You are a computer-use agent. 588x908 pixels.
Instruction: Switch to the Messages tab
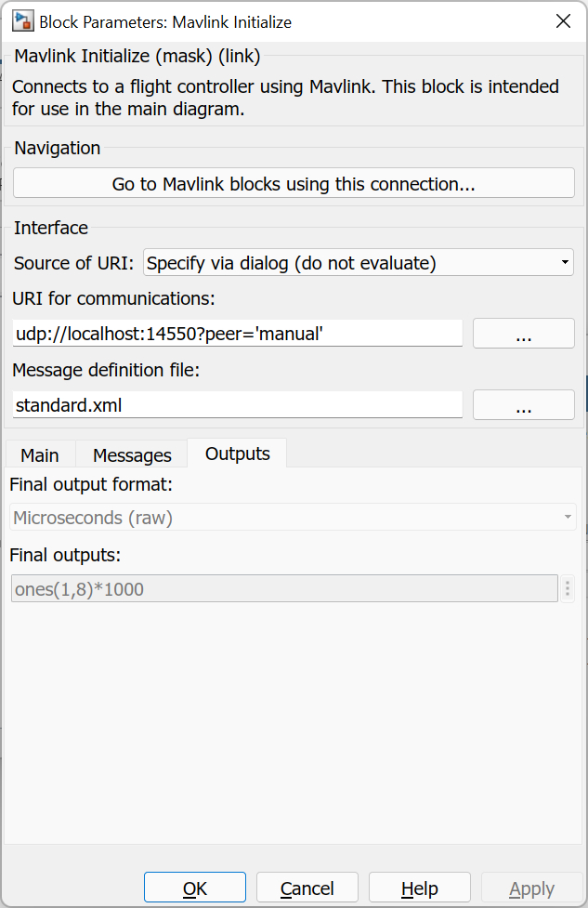tap(131, 454)
